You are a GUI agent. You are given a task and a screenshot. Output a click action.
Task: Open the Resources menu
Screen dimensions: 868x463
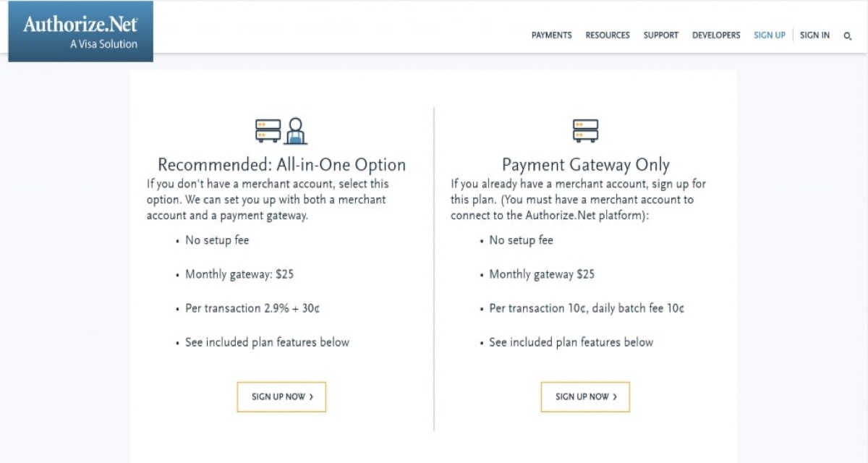608,35
